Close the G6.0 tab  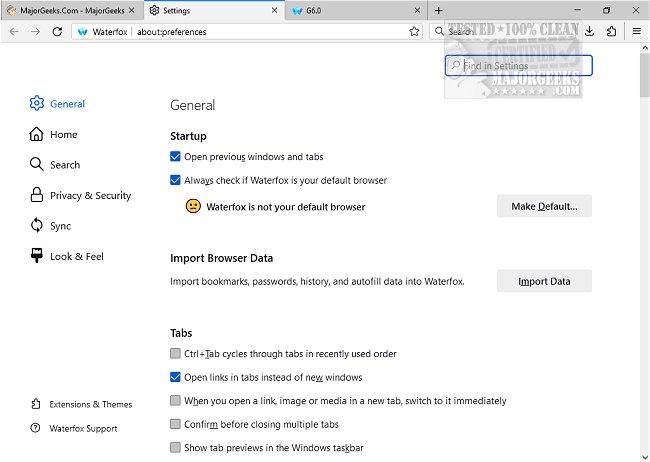coord(417,10)
